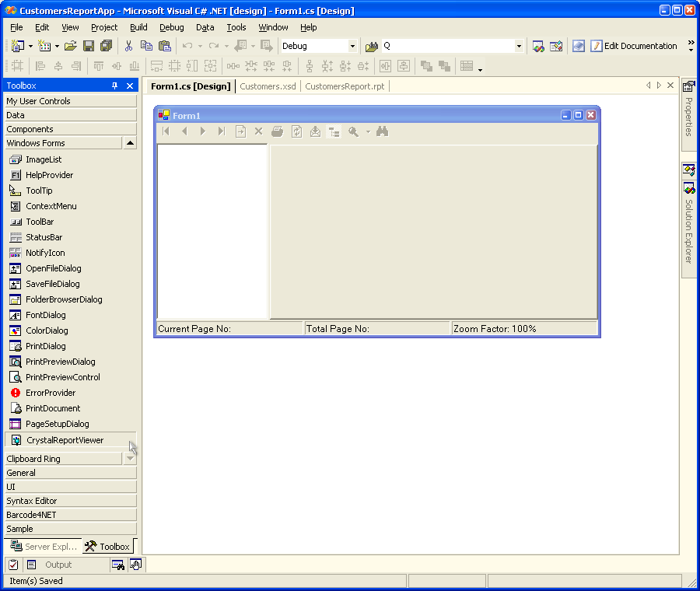Click the Save All toolbar icon
Screen dimensions: 700x591
(x=106, y=46)
